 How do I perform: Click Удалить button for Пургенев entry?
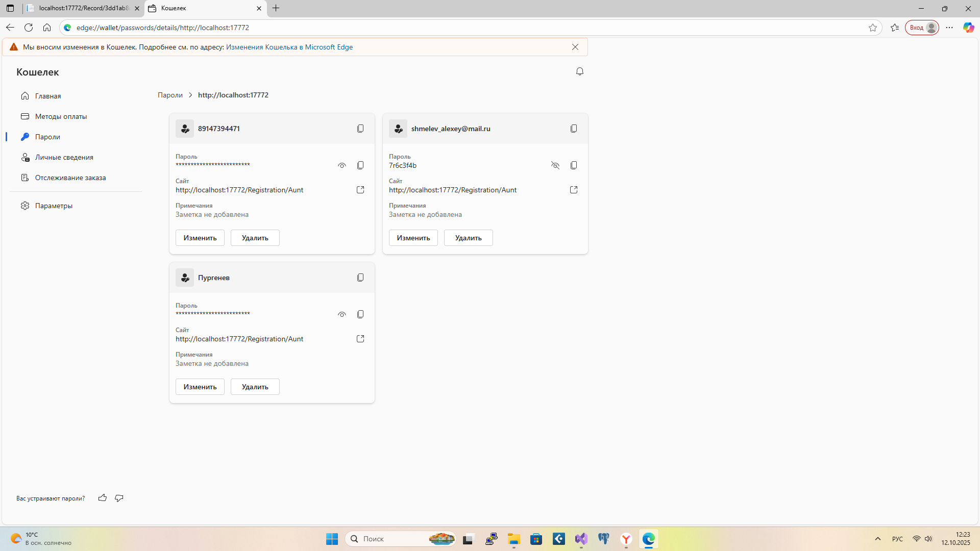pos(255,387)
